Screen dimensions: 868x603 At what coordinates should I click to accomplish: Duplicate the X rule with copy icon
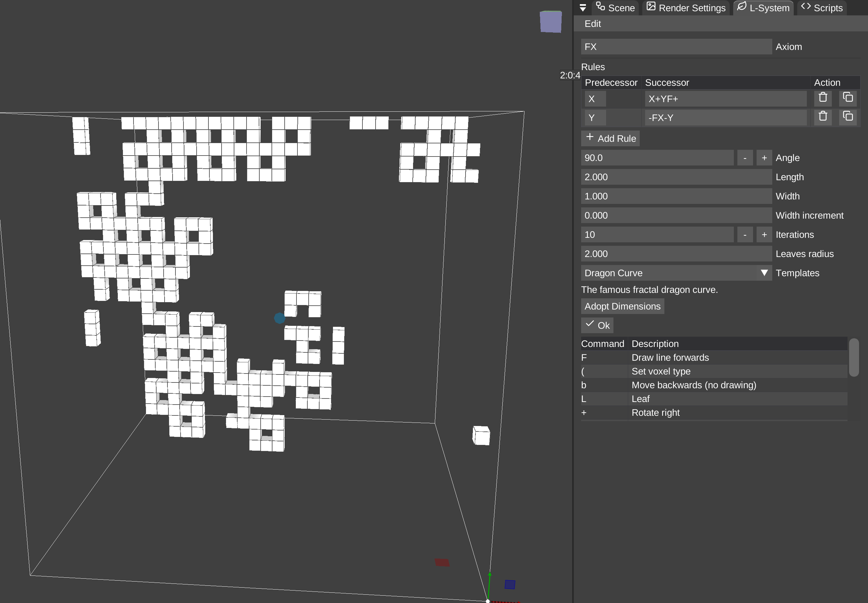[x=848, y=98]
